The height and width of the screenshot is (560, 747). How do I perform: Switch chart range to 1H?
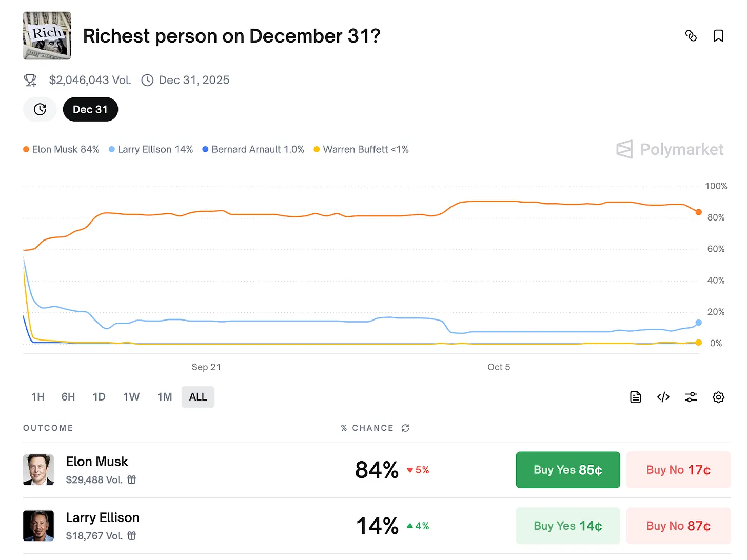[x=37, y=397]
